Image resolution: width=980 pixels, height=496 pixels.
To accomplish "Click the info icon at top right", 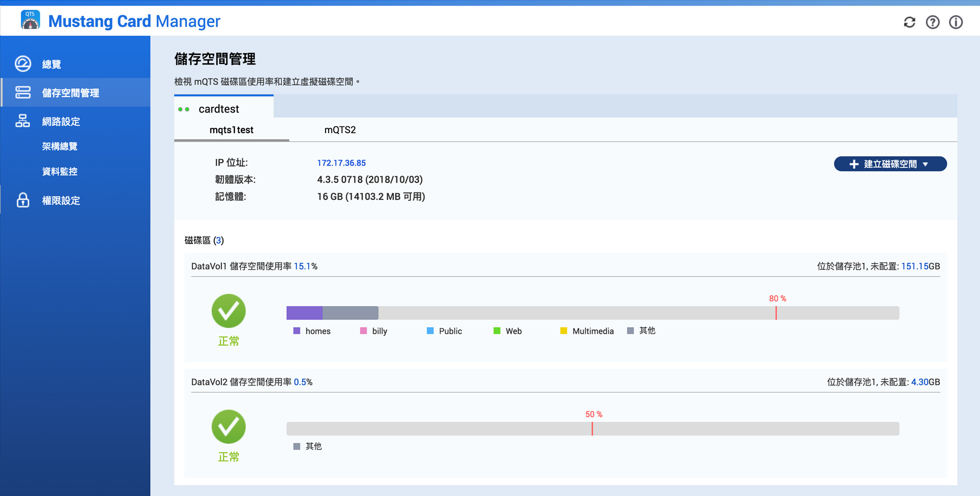I will 956,22.
